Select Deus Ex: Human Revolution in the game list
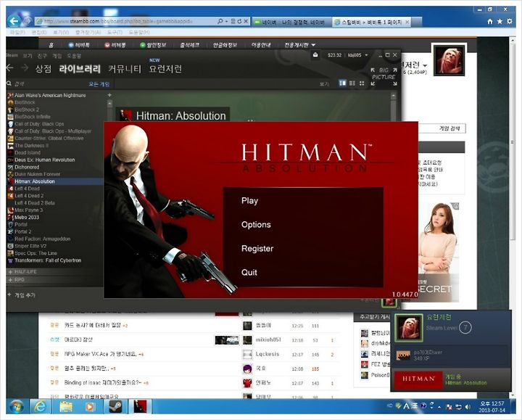522x420 pixels. pos(45,160)
